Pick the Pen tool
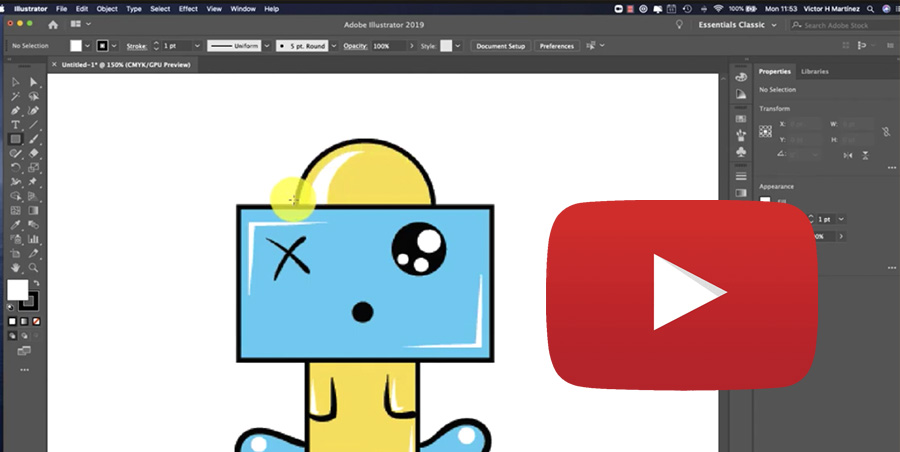 click(15, 110)
